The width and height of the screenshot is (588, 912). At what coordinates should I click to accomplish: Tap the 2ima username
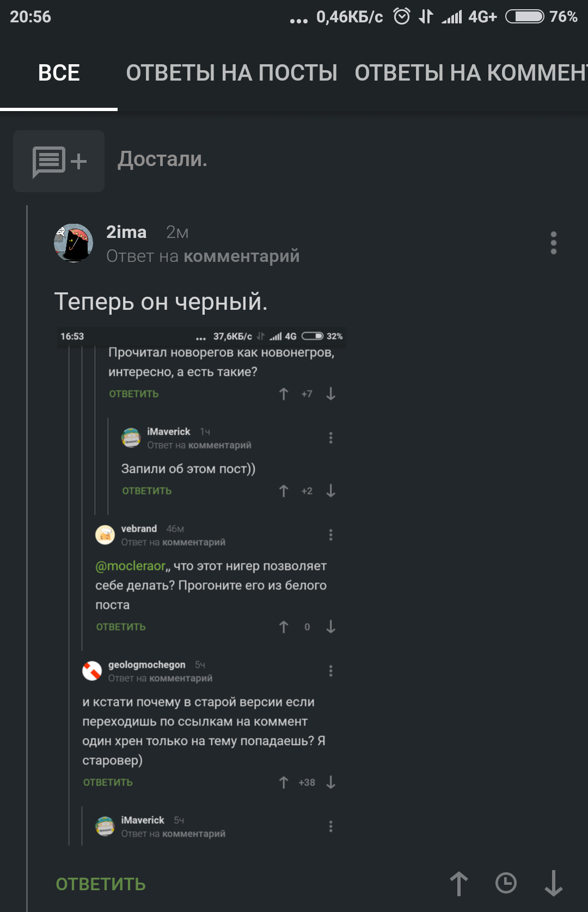pos(126,232)
